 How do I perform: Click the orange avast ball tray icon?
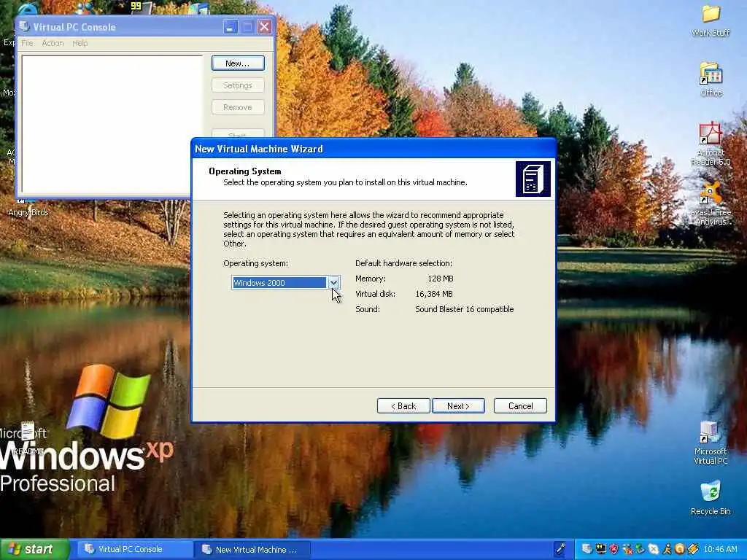[680, 549]
